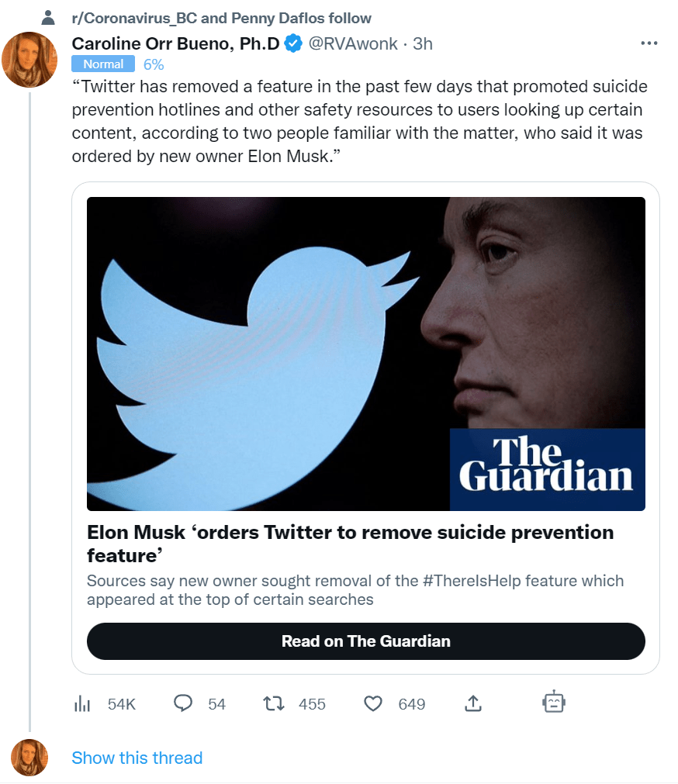Click the 6% score next to Normal
678x784 pixels.
pos(154,64)
